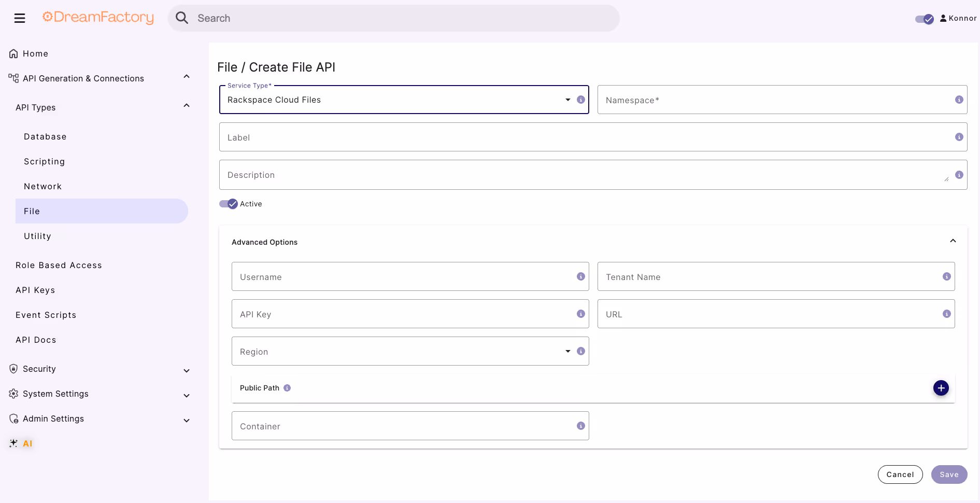Go to API Keys
The width and height of the screenshot is (980, 503).
click(x=35, y=290)
